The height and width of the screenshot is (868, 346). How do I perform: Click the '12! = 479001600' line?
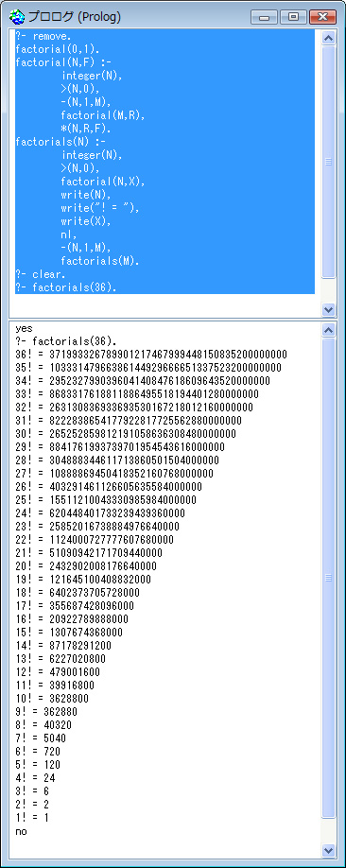[x=59, y=672]
